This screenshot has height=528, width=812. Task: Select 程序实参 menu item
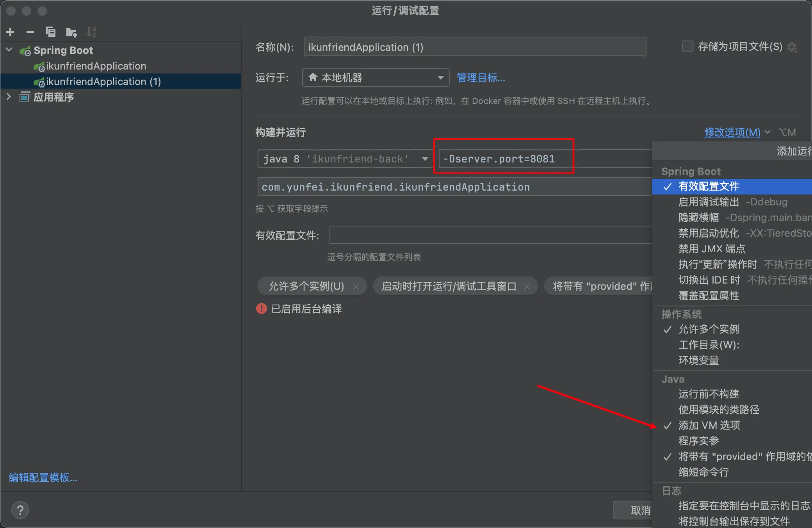(732, 441)
